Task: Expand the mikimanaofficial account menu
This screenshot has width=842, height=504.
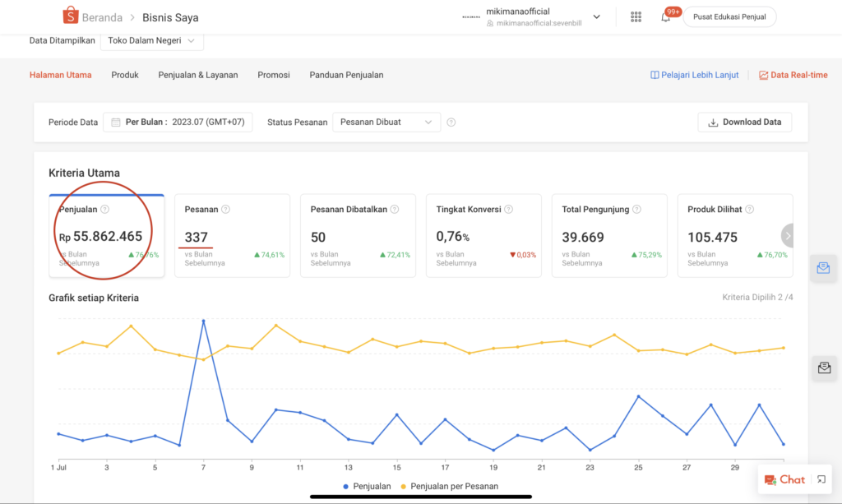Action: (x=596, y=16)
